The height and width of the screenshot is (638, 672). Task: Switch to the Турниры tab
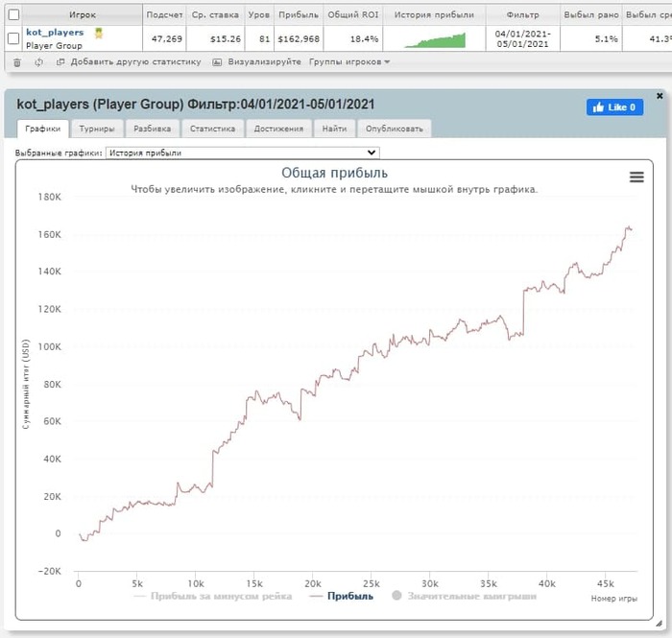97,129
